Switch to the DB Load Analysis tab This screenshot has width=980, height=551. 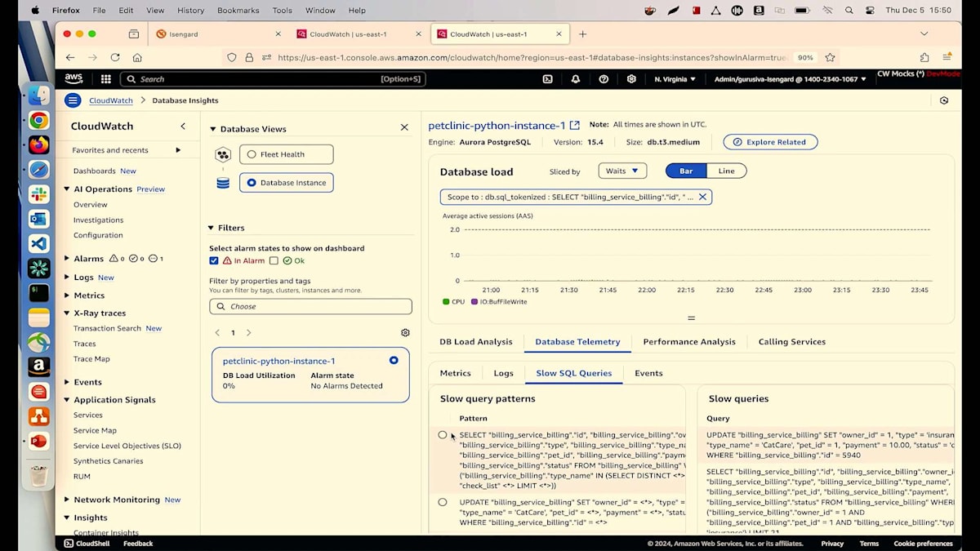pos(476,342)
